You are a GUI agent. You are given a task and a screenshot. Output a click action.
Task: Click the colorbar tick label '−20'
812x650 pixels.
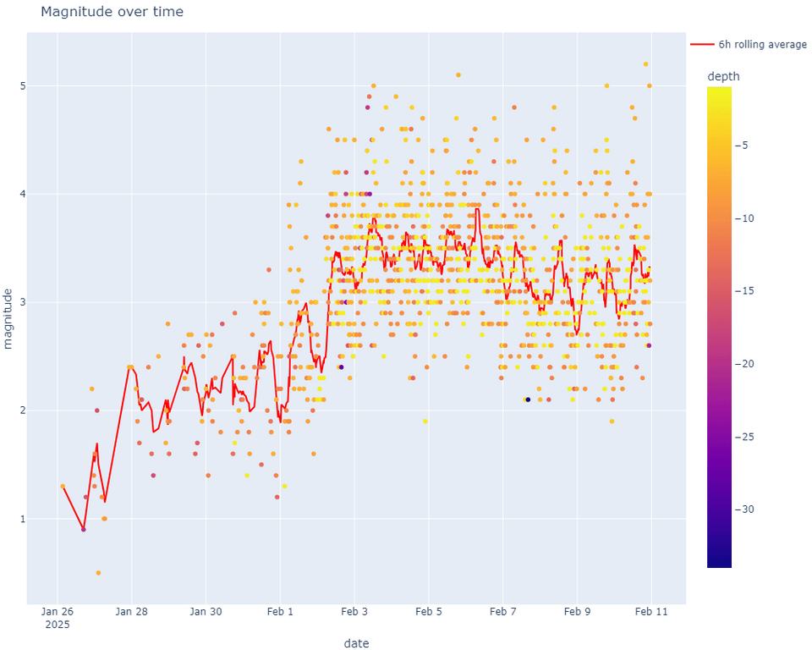click(744, 364)
